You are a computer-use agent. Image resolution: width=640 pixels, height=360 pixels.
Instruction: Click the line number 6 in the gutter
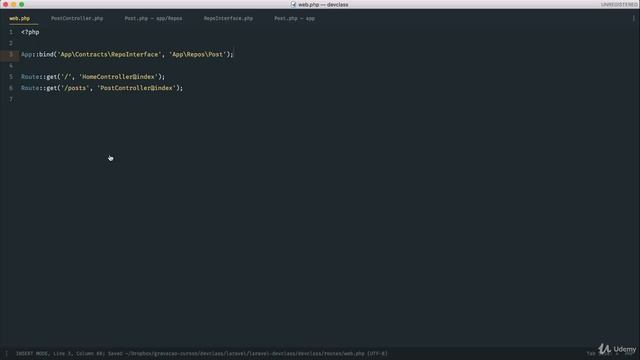(11, 88)
